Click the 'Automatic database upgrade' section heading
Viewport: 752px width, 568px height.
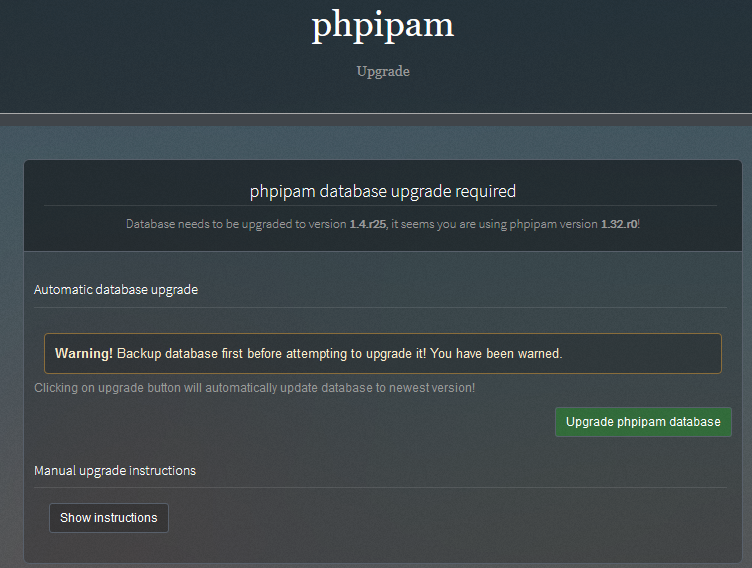(x=116, y=290)
